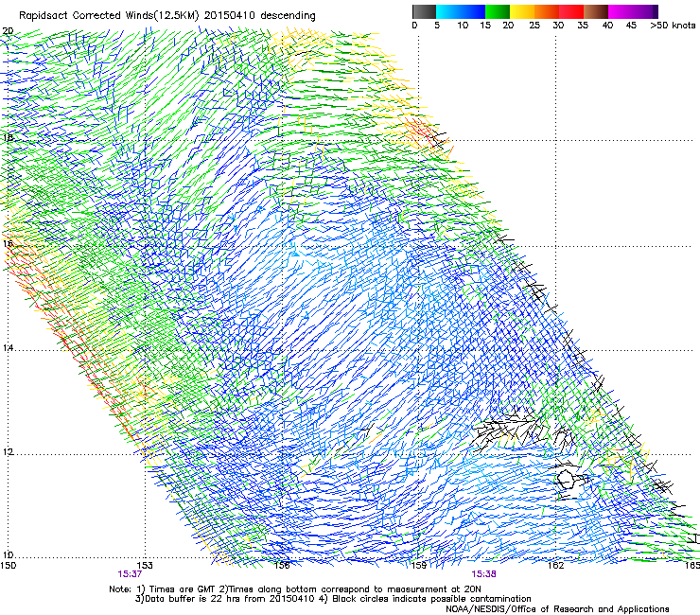The height and width of the screenshot is (615, 700).
Task: Click the black contamination circle near 162E 11.5N
Action: coord(566,479)
